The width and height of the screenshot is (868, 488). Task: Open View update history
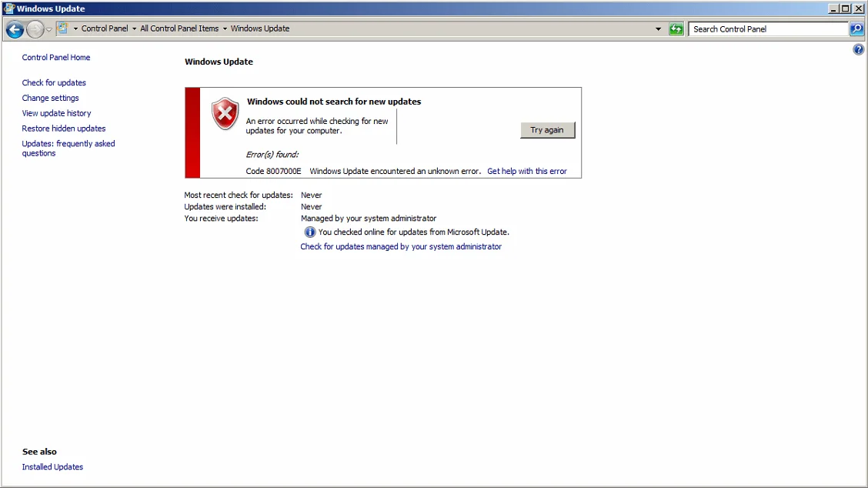[x=56, y=113]
